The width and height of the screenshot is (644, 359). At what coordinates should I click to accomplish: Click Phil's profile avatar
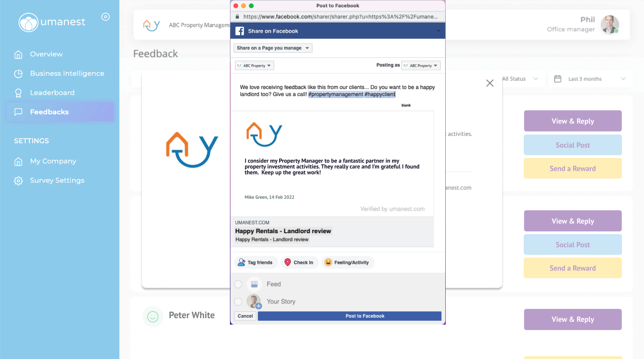coord(610,24)
